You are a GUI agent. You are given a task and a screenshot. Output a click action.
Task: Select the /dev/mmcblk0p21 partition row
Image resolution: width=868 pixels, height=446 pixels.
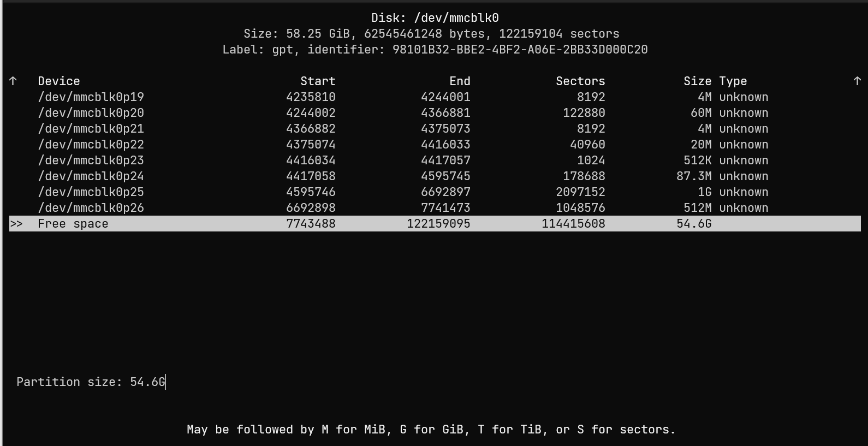click(91, 129)
